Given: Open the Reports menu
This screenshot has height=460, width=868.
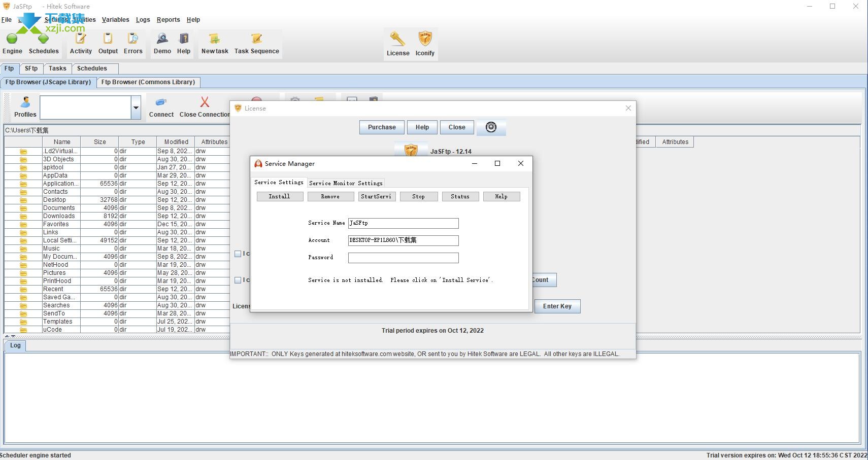Looking at the screenshot, I should [x=168, y=20].
